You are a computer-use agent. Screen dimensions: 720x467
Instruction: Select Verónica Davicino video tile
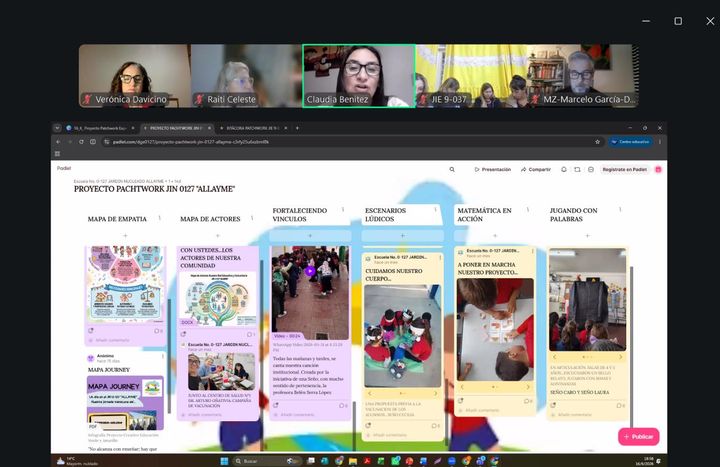135,76
